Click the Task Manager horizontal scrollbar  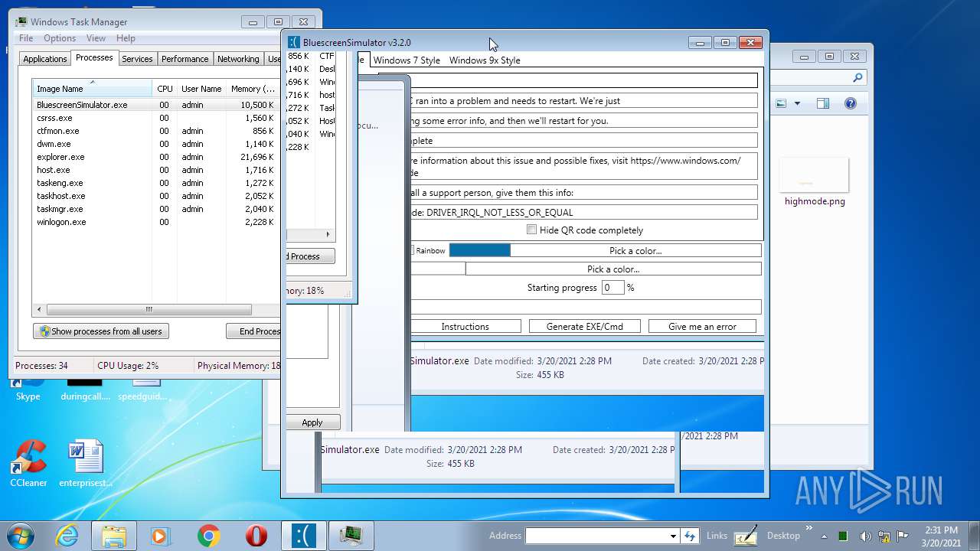(149, 310)
